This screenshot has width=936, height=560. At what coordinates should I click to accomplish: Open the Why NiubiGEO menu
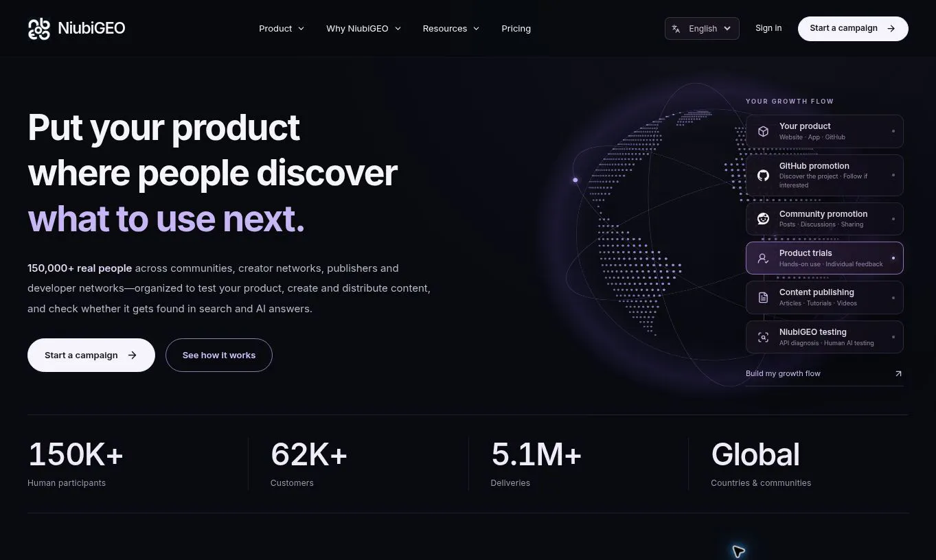coord(364,29)
